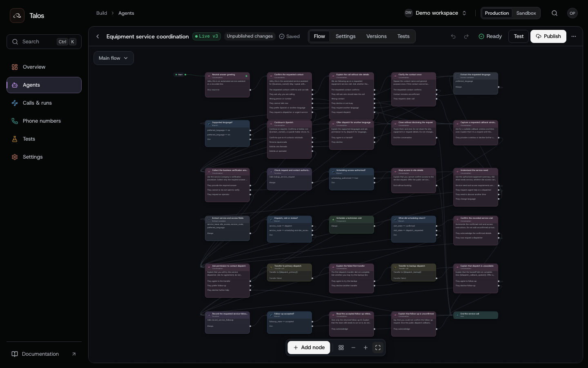Go back using the left chevron beside the agent title
This screenshot has height=368, width=588.
(x=98, y=36)
